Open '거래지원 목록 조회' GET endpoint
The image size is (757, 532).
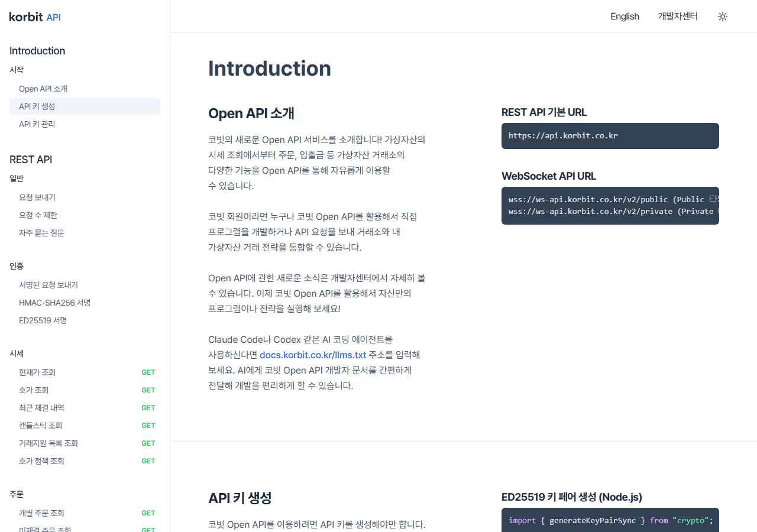pyautogui.click(x=85, y=443)
